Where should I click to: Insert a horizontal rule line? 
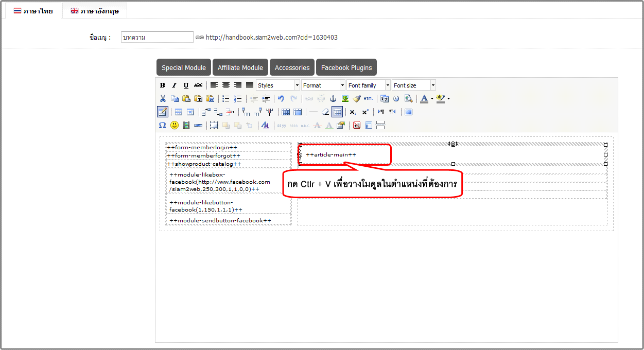coord(314,112)
